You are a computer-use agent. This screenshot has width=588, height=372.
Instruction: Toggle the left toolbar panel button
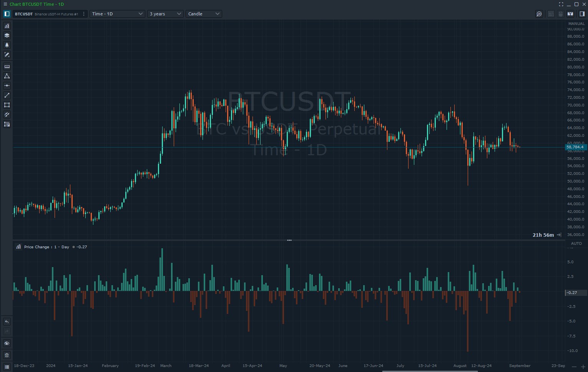[7, 14]
